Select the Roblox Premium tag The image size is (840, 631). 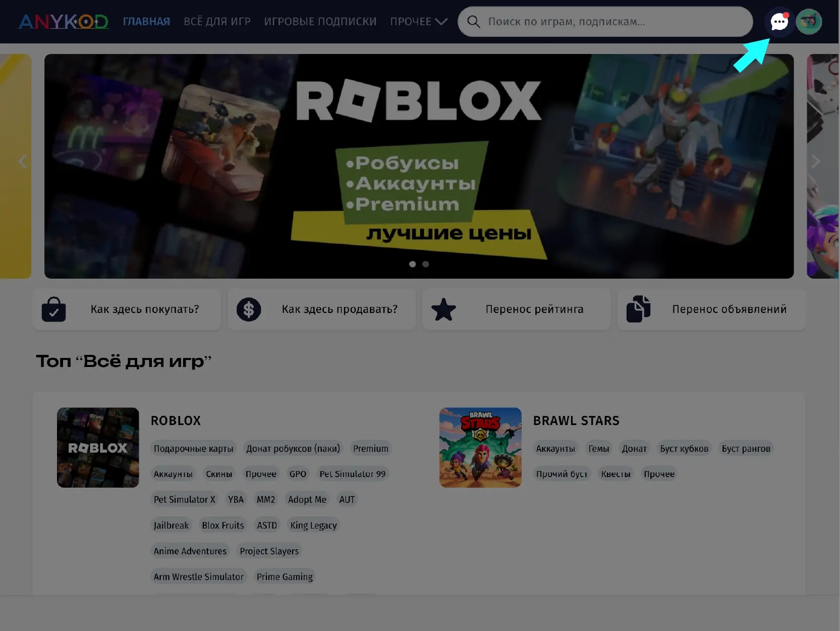pyautogui.click(x=371, y=448)
